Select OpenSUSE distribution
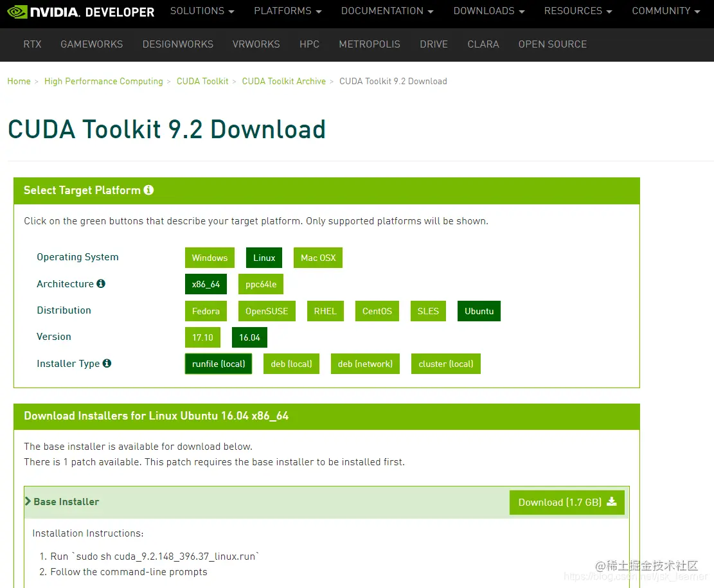Screen dimensions: 714x588 (x=267, y=311)
